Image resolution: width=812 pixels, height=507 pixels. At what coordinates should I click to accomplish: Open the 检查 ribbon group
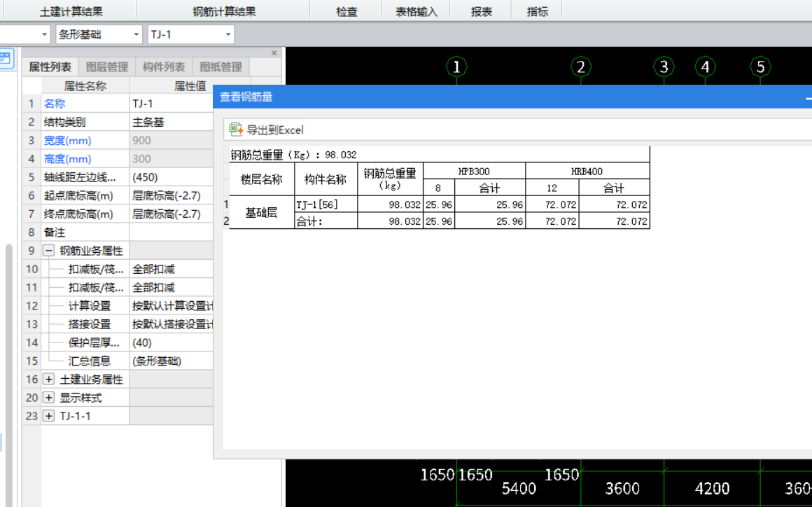[346, 11]
